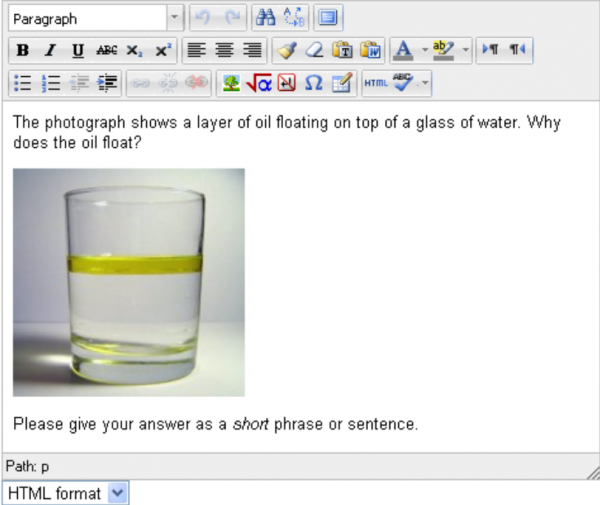This screenshot has height=505, width=600.
Task: Toggle italic formatting
Action: 50,50
